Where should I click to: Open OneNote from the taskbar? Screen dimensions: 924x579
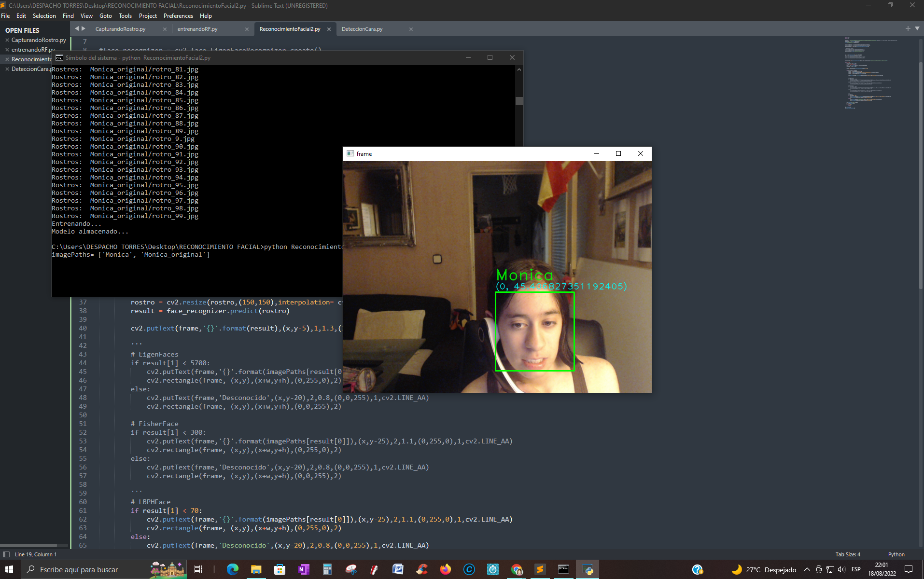(x=304, y=569)
